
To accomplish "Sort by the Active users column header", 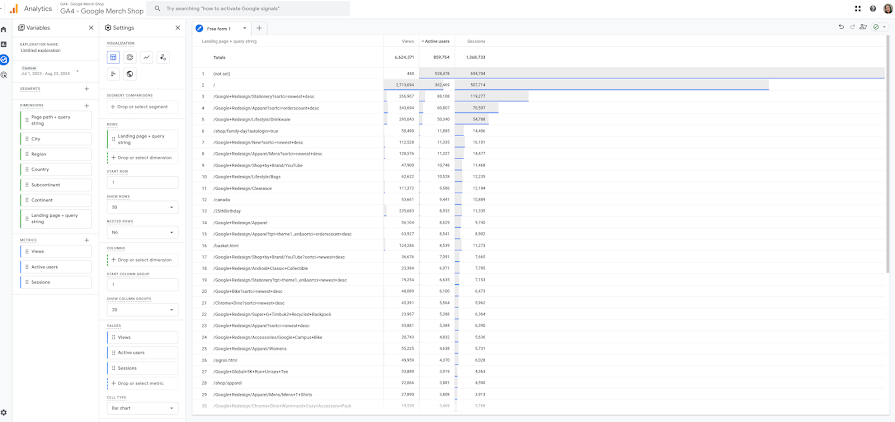I will click(436, 41).
